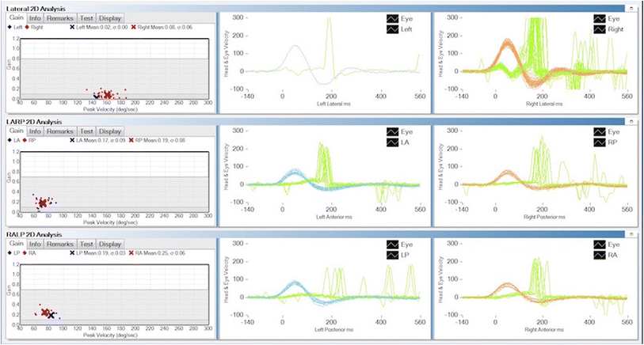Viewport: 644px width, 345px height.
Task: Switch to Remarks tab in LARP 2D Analysis
Action: pyautogui.click(x=59, y=131)
